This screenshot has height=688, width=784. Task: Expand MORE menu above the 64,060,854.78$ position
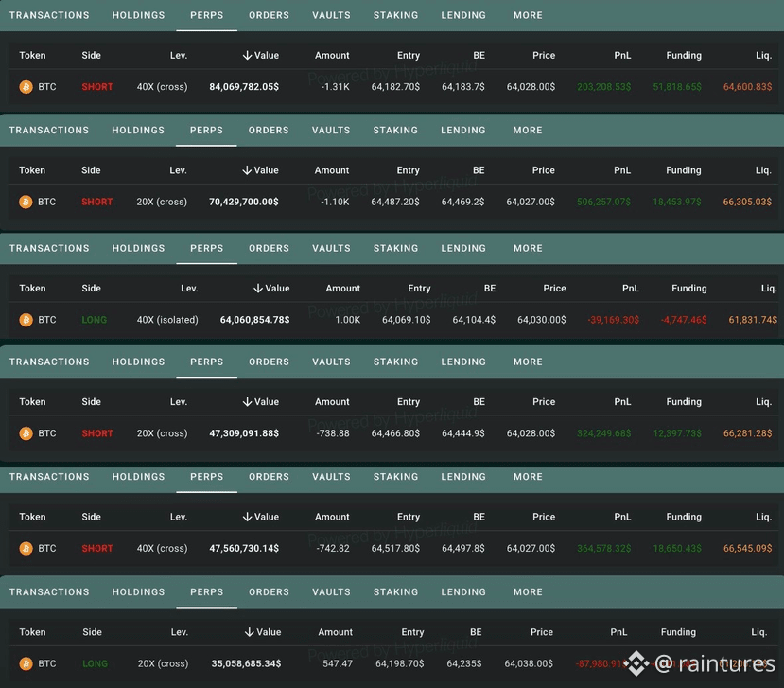(528, 248)
